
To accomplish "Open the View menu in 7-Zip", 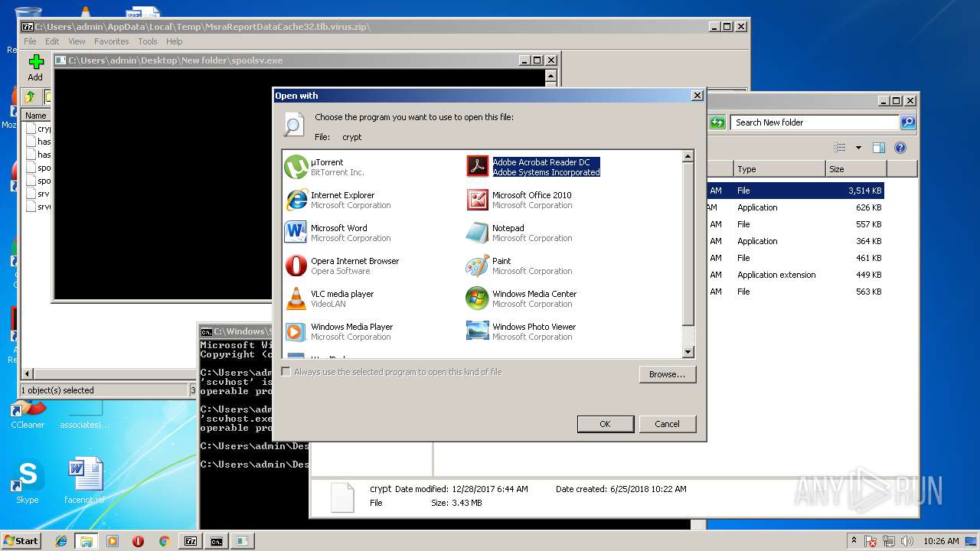I will 77,41.
